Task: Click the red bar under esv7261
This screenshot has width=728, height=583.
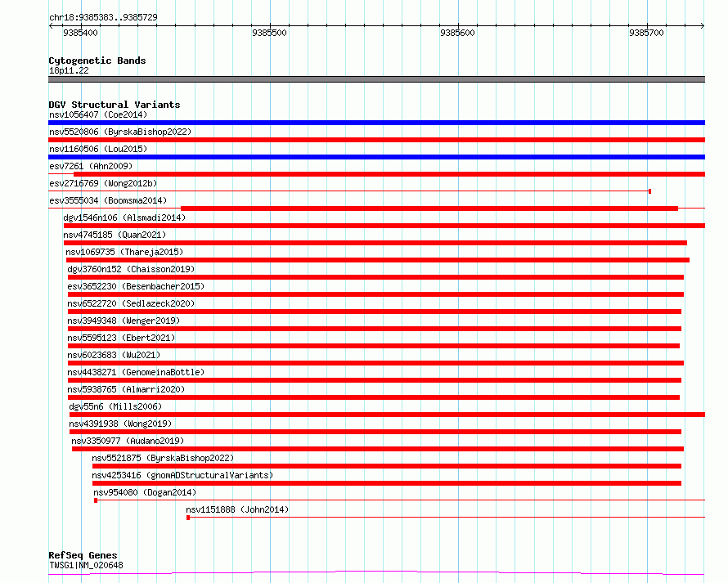Action: click(x=389, y=174)
